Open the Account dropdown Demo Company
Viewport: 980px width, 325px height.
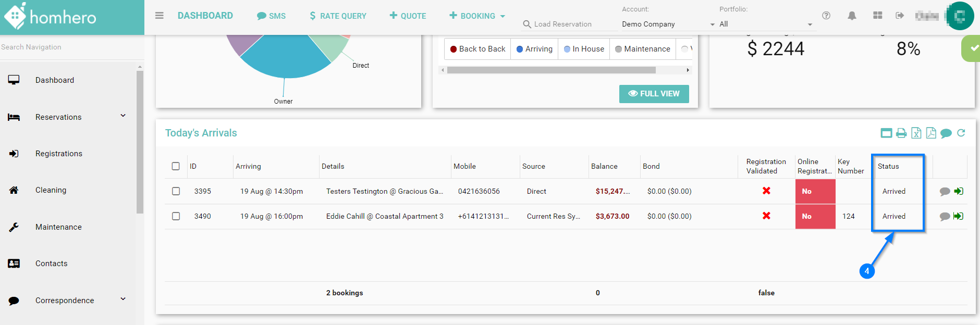tap(667, 24)
